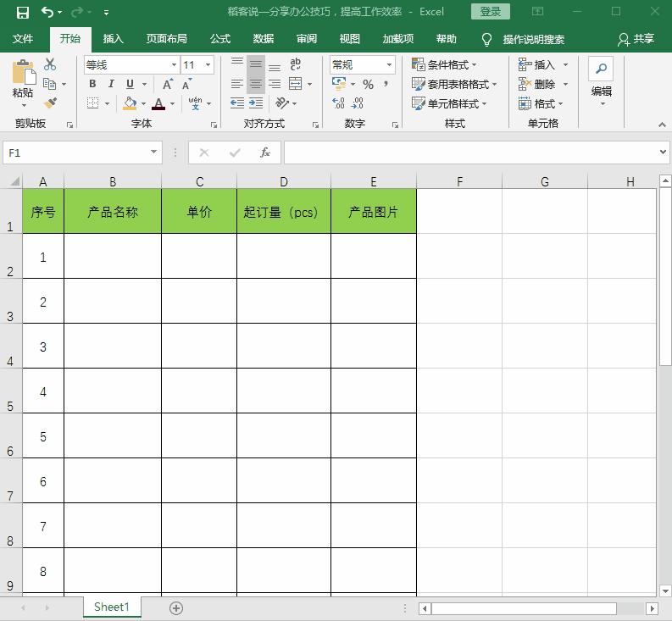Switch to the 插入 ribbon tab

(x=114, y=39)
